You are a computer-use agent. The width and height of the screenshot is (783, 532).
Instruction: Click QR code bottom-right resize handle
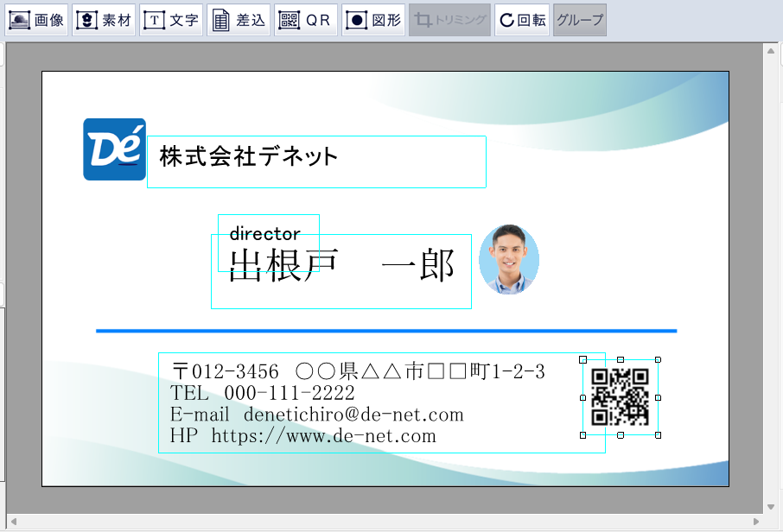point(659,435)
